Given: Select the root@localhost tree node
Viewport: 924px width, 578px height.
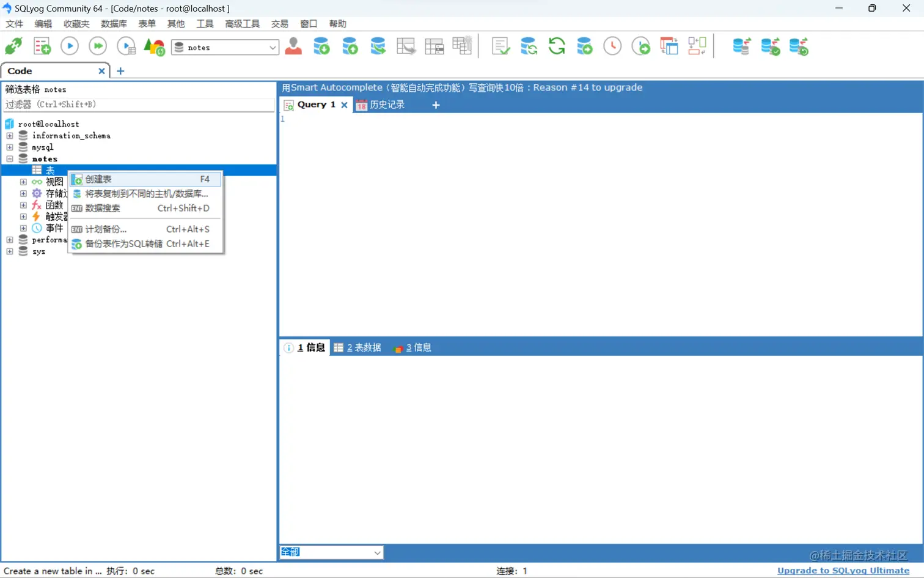Looking at the screenshot, I should (48, 124).
